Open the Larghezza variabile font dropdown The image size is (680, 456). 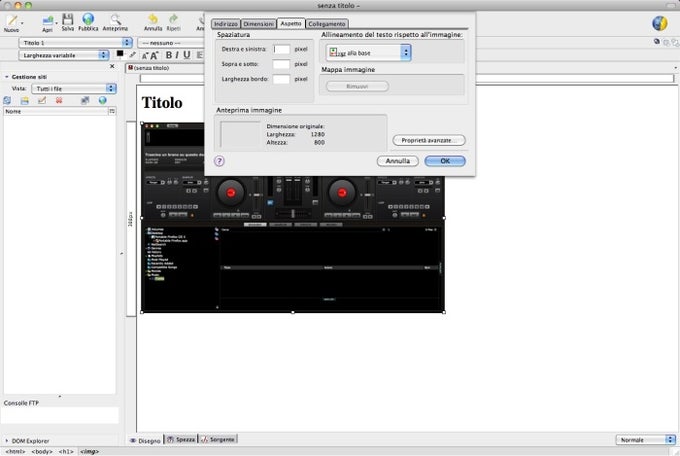(x=64, y=55)
